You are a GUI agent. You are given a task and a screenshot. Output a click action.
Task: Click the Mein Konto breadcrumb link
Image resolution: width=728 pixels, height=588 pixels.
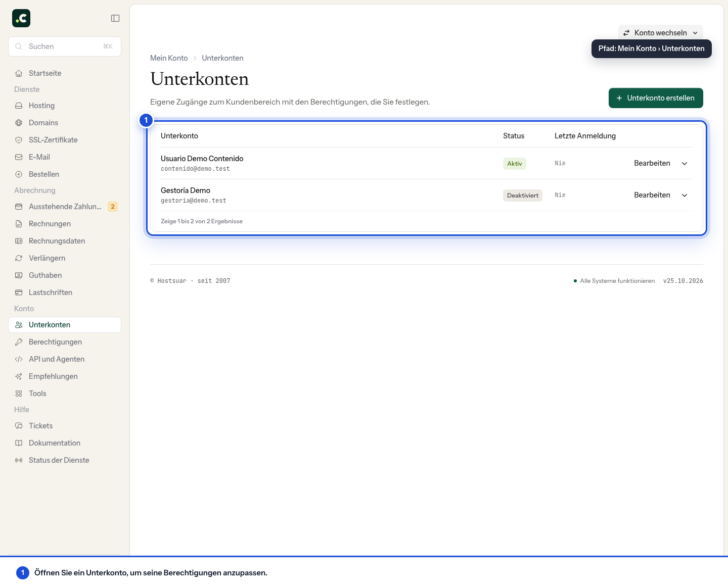(169, 58)
